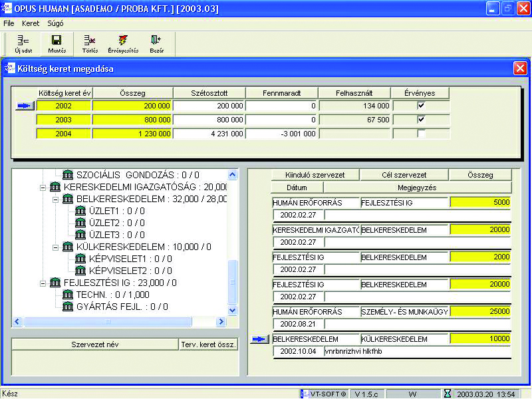532x399 pixels.
Task: Click tree scrollbar down arrow
Action: coord(232,310)
